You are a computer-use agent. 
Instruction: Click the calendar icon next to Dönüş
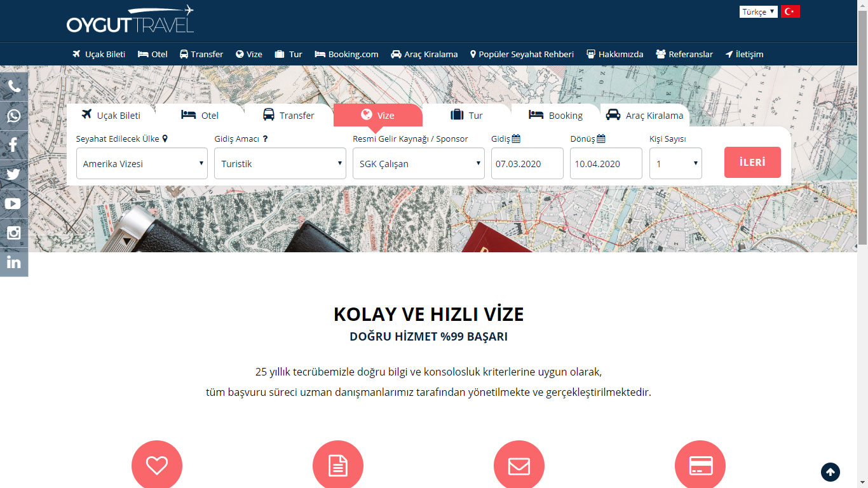pyautogui.click(x=601, y=139)
